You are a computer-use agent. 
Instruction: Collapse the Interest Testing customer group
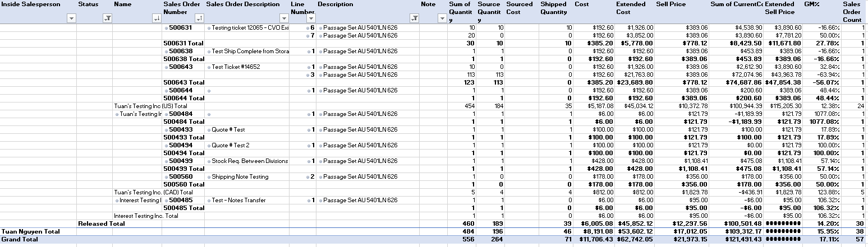(x=117, y=201)
